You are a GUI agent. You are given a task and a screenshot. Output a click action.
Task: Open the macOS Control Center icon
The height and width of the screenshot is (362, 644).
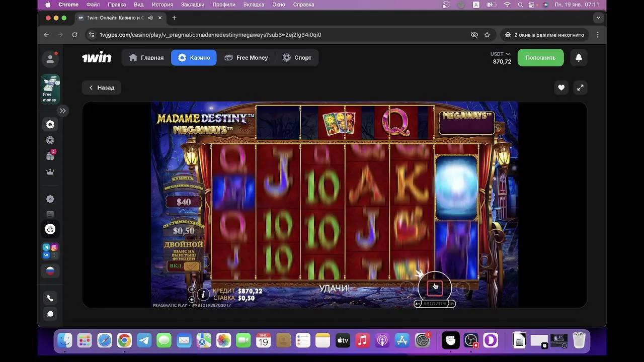(x=532, y=5)
